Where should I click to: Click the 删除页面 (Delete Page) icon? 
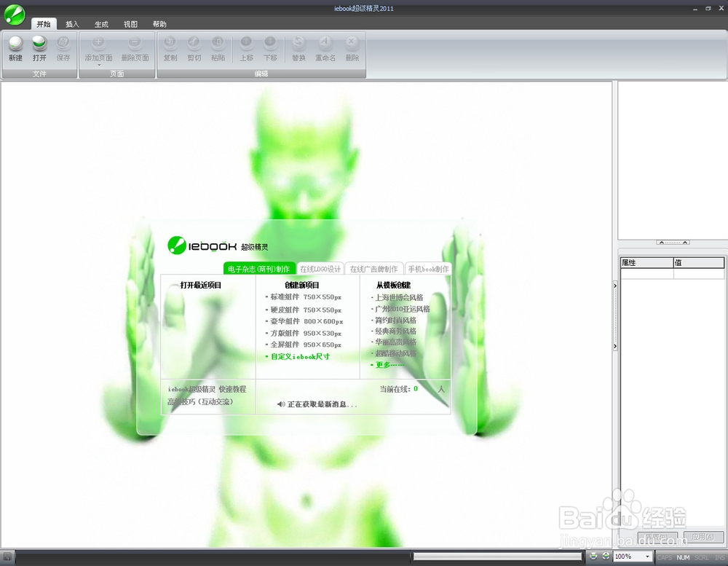[135, 43]
